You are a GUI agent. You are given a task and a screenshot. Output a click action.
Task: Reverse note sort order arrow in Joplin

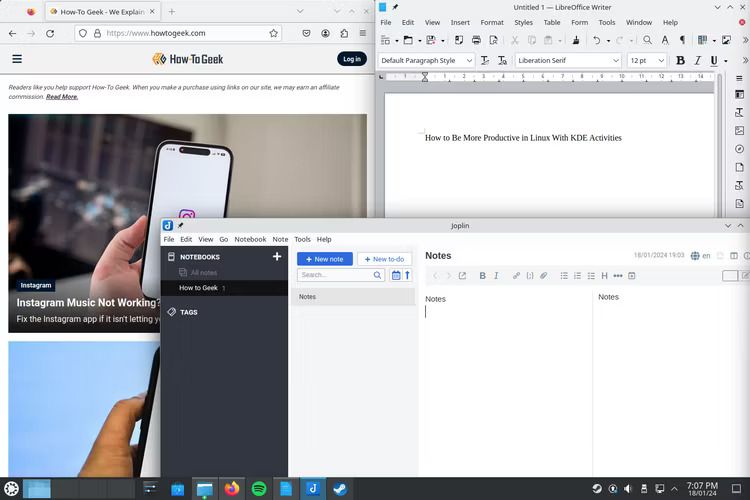408,275
